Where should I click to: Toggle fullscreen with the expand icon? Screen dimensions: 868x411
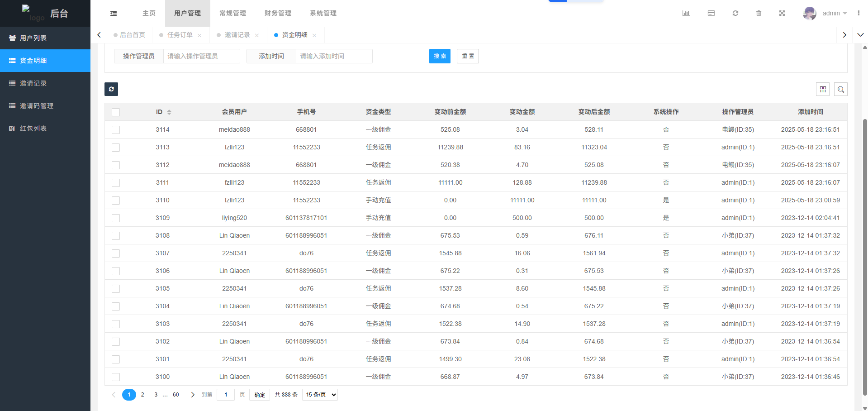pos(782,14)
